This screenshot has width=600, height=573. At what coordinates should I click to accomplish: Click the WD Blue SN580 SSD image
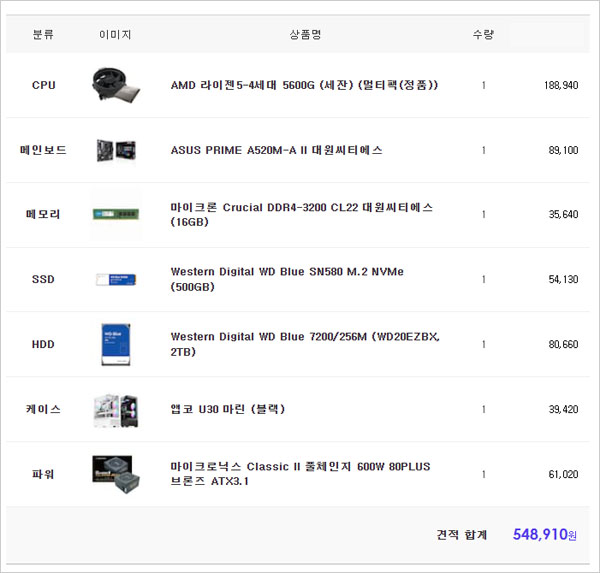[x=115, y=279]
